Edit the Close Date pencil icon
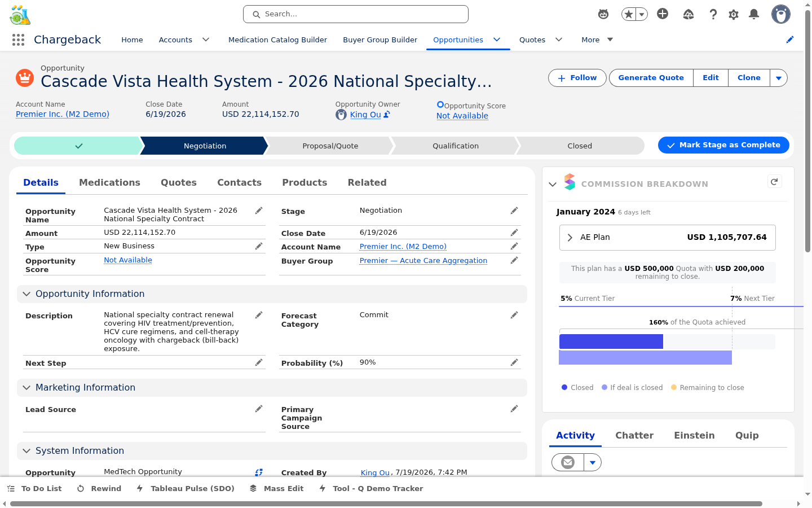The height and width of the screenshot is (508, 812). (514, 233)
